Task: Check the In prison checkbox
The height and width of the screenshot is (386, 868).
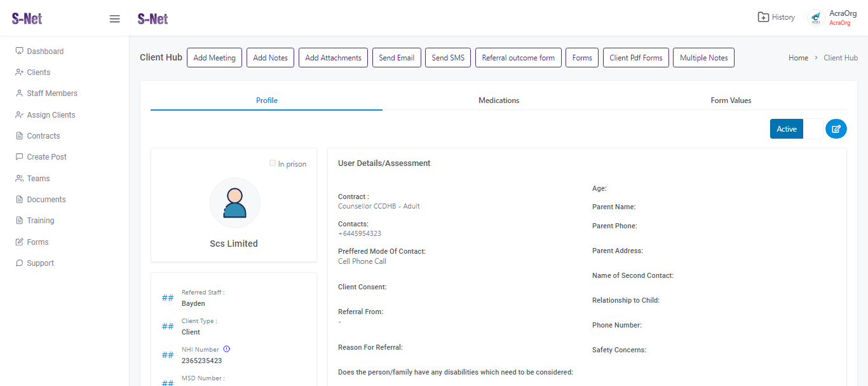Action: pos(273,163)
